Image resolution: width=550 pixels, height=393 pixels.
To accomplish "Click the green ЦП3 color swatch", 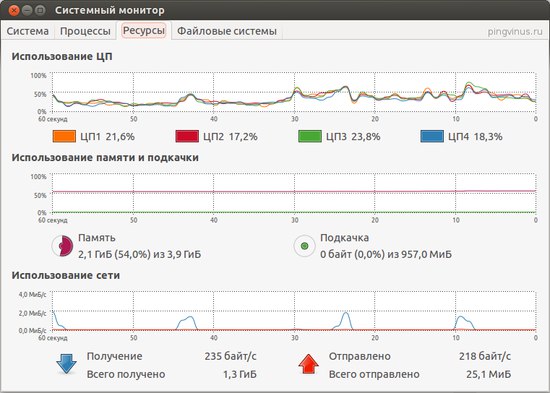I will (x=310, y=136).
